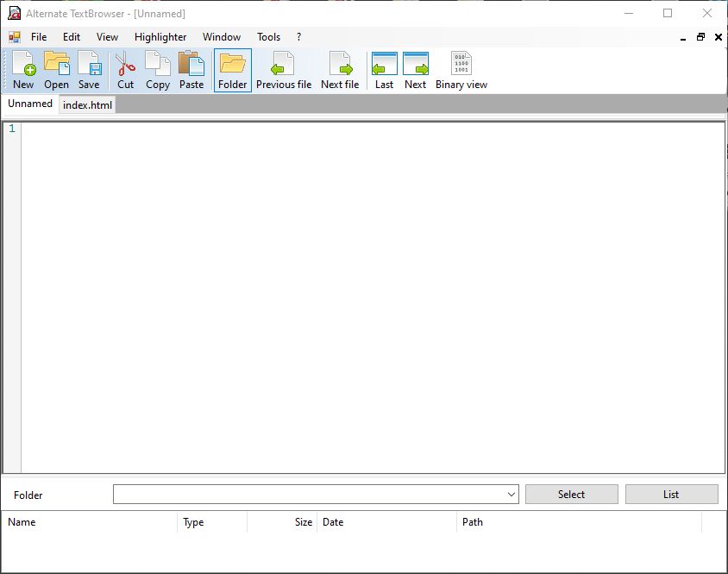Paste clipboard contents via the Paste icon
This screenshot has width=728, height=574.
coord(191,69)
